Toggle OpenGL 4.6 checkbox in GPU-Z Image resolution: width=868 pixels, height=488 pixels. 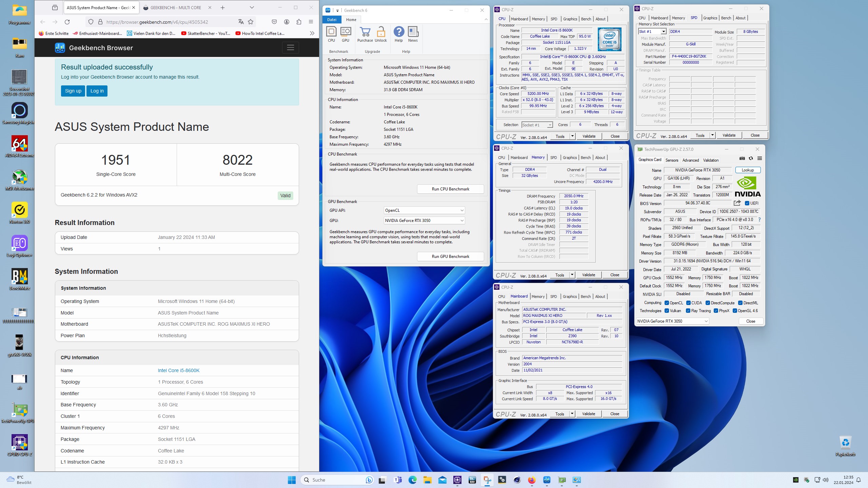click(x=735, y=311)
